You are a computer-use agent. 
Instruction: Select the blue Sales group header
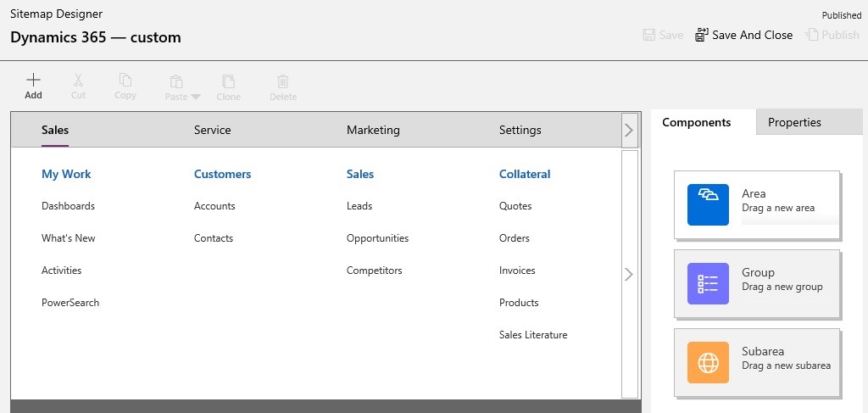(359, 175)
